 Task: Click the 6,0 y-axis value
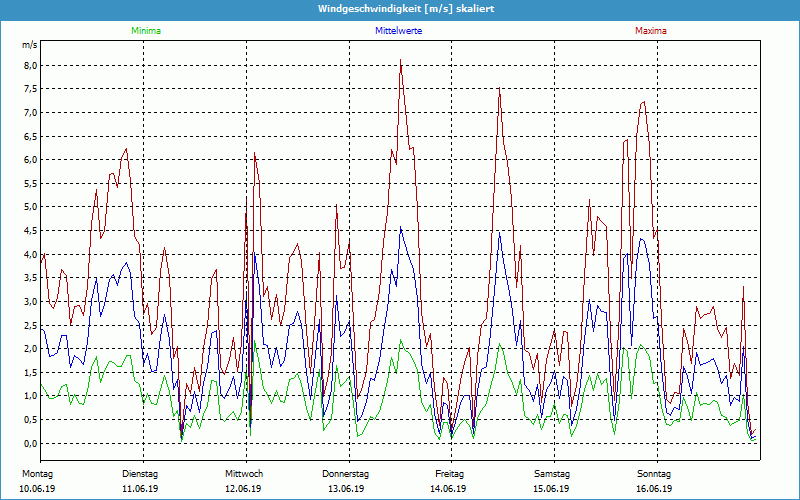(x=29, y=160)
